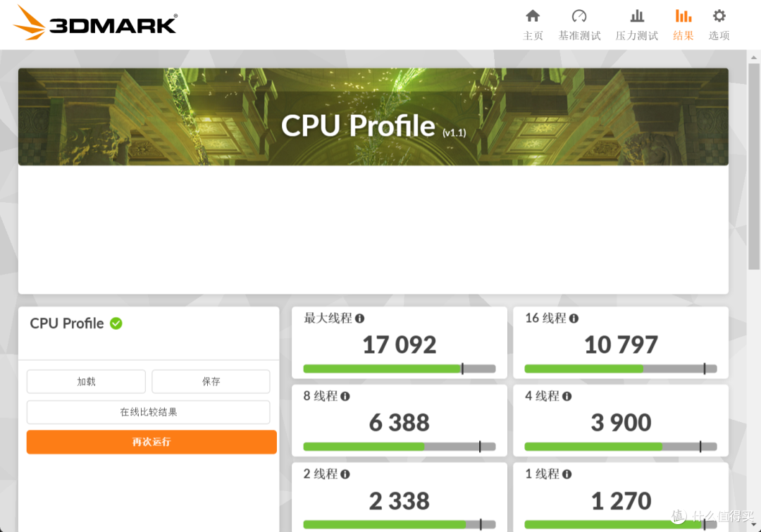This screenshot has width=761, height=532.
Task: Open the 主页 home icon
Action: (533, 16)
